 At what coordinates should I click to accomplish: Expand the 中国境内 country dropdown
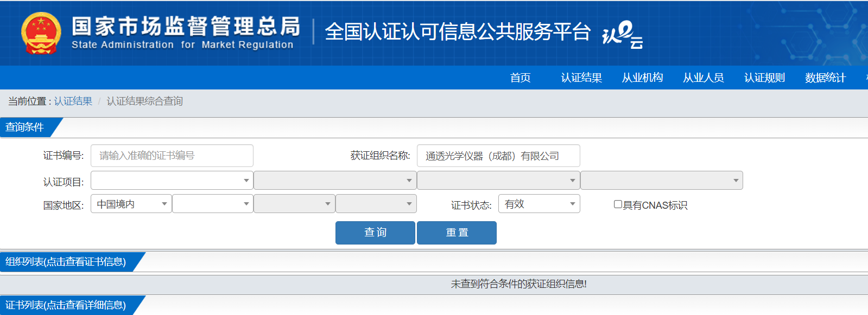131,204
